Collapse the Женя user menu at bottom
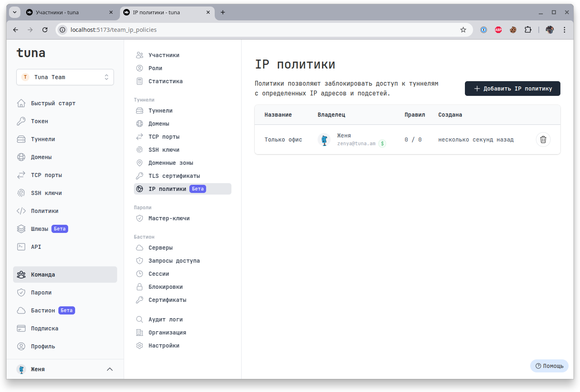580x392 pixels. coord(109,369)
